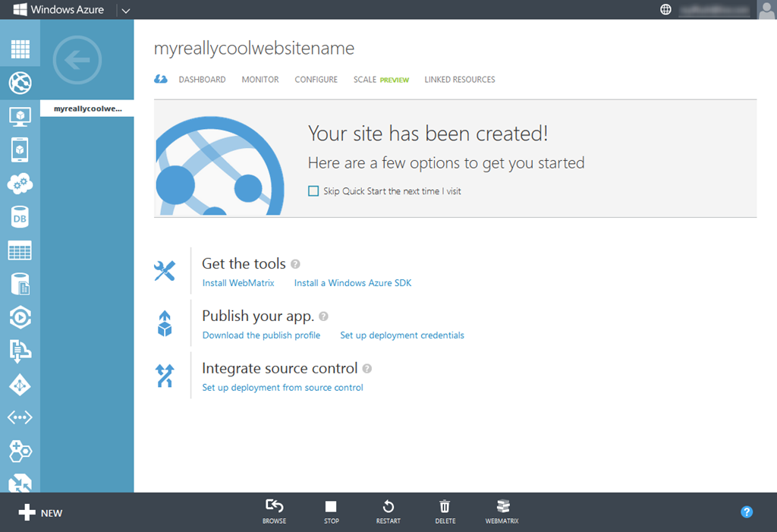The image size is (777, 532).
Task: Open the Media Services play icon
Action: click(x=20, y=317)
